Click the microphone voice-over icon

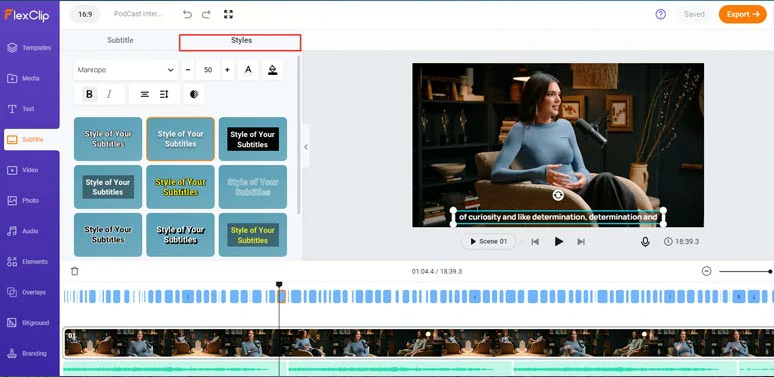coord(645,242)
